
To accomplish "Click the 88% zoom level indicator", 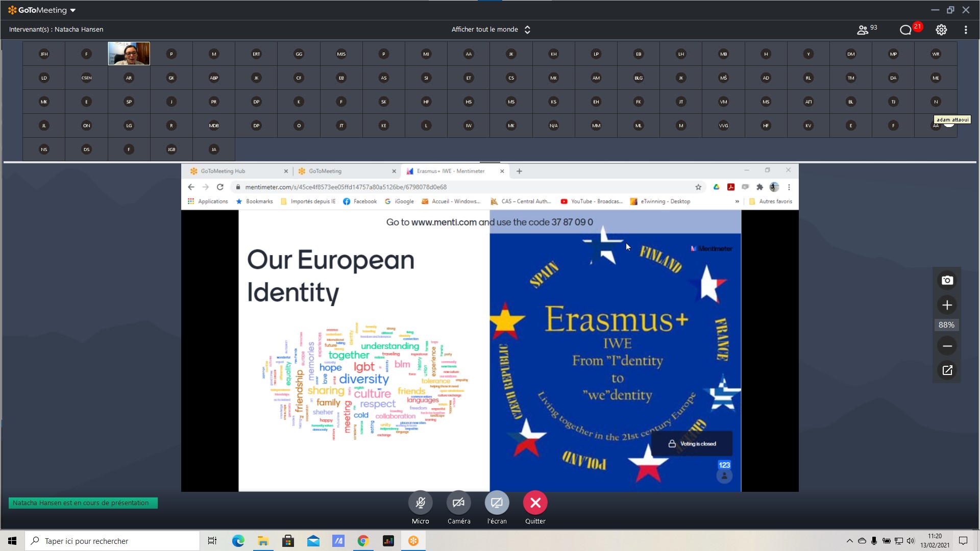I will [946, 325].
